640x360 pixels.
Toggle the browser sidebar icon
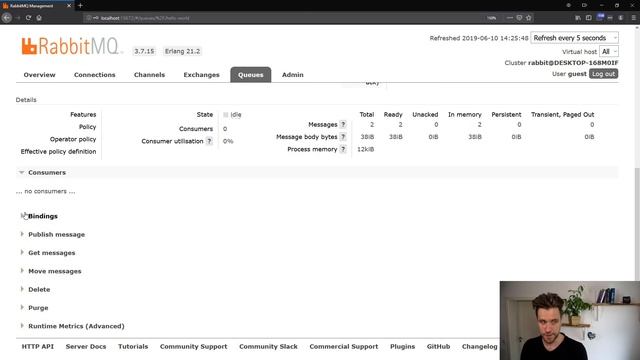pos(589,18)
